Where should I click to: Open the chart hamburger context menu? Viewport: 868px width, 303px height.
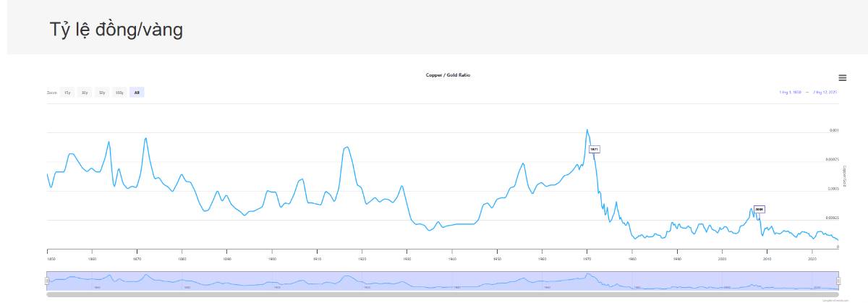tap(842, 78)
